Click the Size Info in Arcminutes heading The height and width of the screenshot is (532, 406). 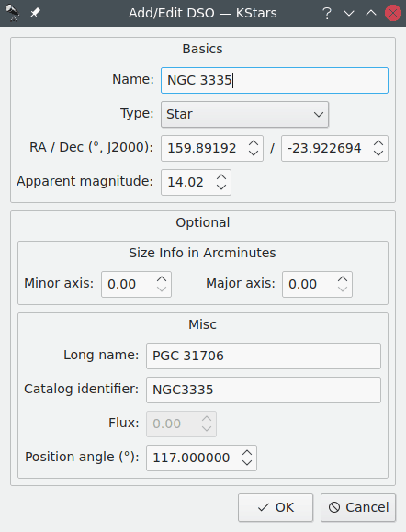coord(202,253)
